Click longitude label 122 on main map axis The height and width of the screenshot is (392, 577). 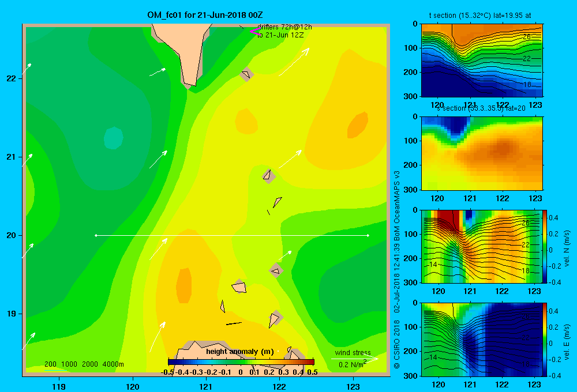tap(279, 386)
